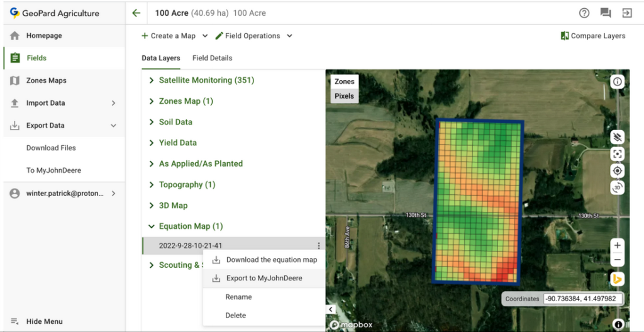This screenshot has width=644, height=332.
Task: Open three-dot menu for 2022-9-28-10-21-41 layer
Action: tap(319, 246)
